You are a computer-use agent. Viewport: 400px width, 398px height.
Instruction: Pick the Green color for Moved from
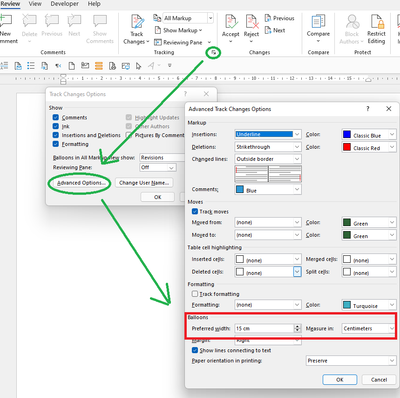coord(369,222)
